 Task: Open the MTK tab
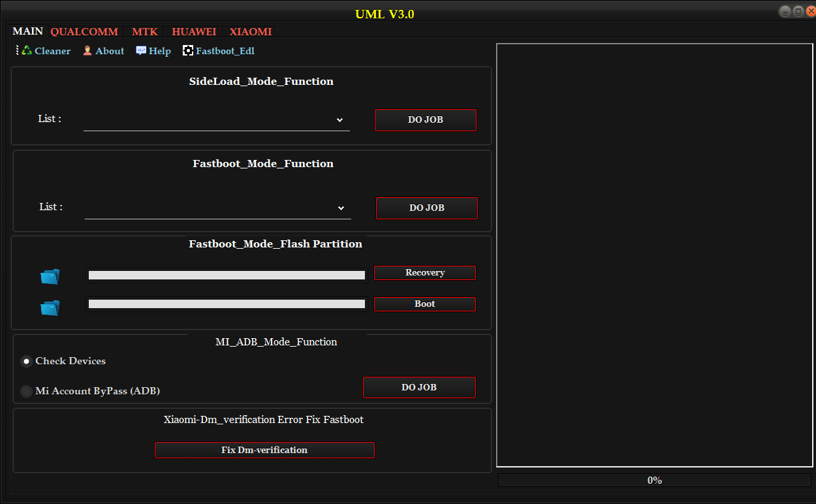click(144, 31)
